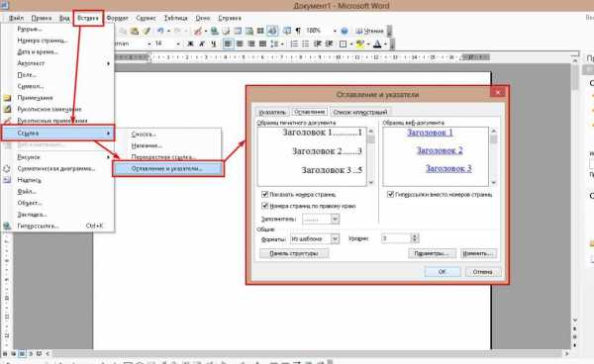Click the outside border icon

click(x=343, y=44)
